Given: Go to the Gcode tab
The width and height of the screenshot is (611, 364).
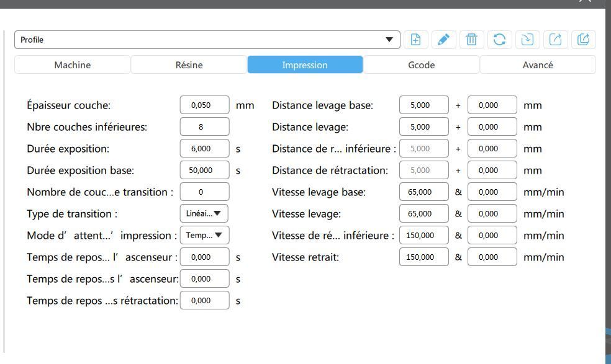Looking at the screenshot, I should pos(421,65).
